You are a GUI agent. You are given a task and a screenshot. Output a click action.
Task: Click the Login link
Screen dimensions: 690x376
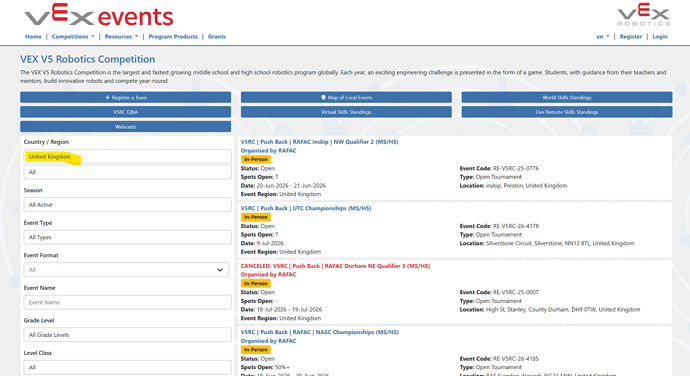(660, 37)
